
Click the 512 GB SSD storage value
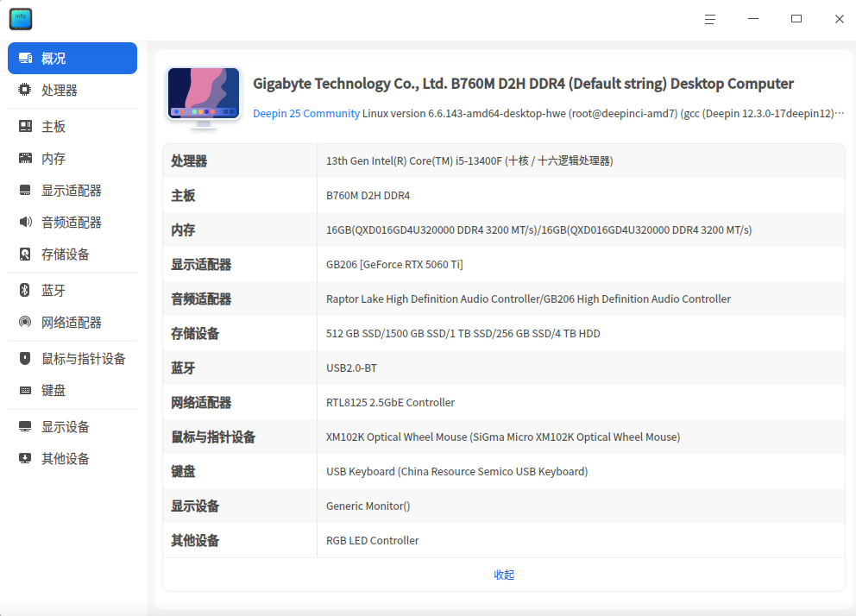(x=463, y=333)
